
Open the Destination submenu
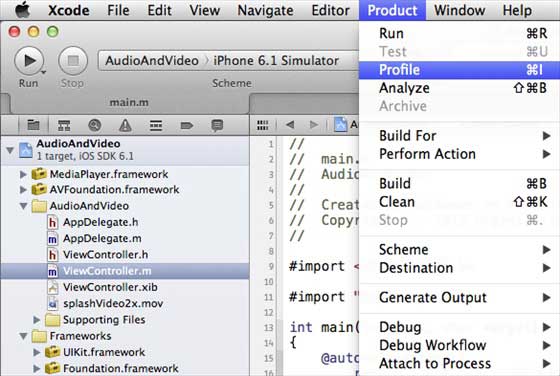coord(459,268)
